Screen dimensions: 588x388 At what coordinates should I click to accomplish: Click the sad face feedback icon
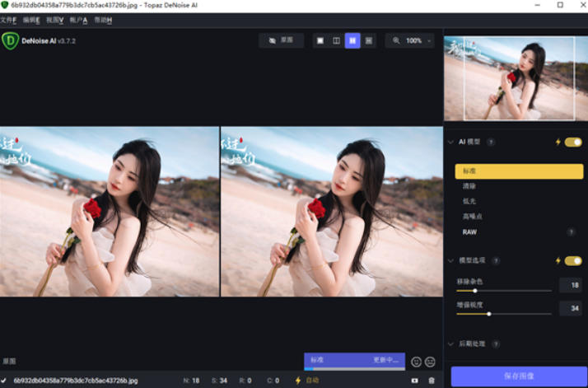[430, 362]
